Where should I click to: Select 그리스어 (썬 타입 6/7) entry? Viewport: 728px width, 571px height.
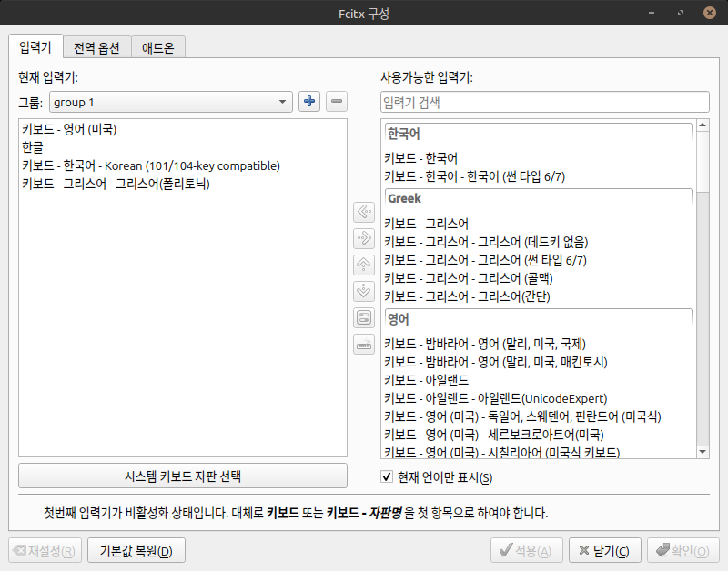click(x=539, y=260)
